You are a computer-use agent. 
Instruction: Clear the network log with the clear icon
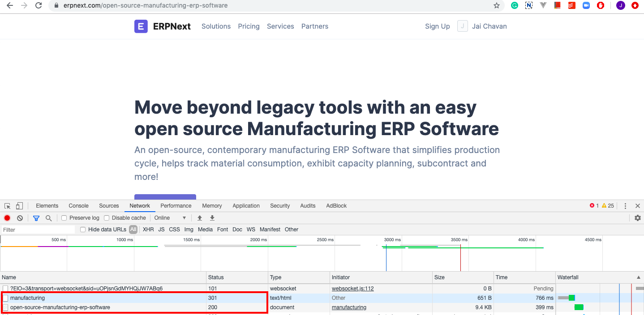20,218
